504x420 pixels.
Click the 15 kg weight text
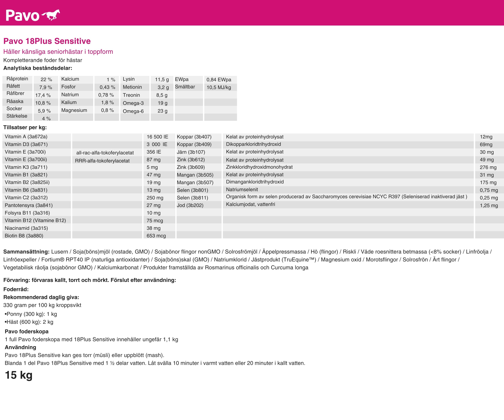tap(19, 375)
